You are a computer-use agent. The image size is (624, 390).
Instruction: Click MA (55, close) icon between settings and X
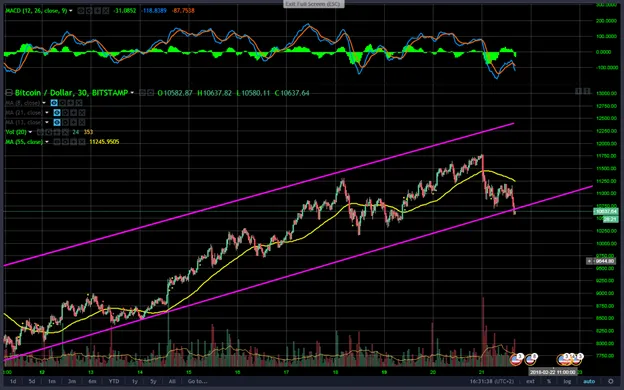pos(73,142)
